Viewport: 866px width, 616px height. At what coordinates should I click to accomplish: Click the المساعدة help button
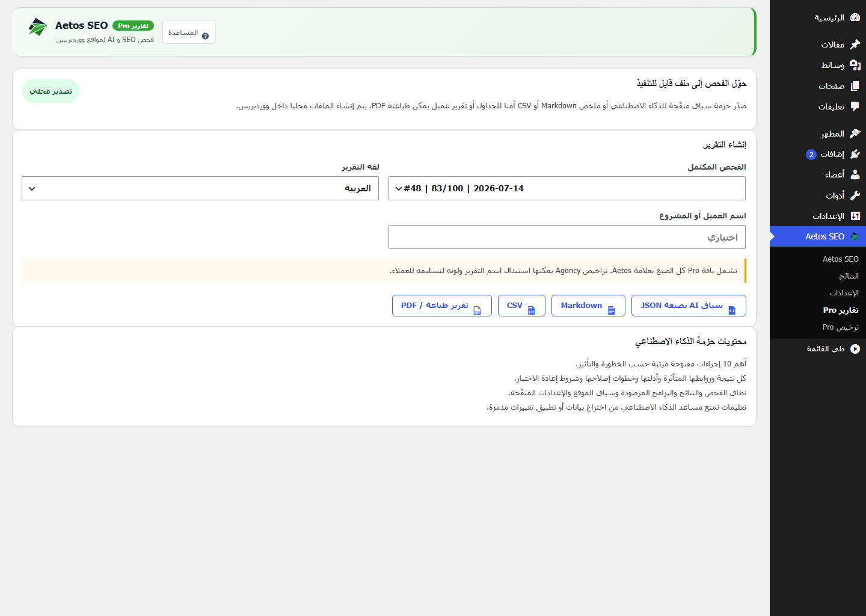pos(189,32)
